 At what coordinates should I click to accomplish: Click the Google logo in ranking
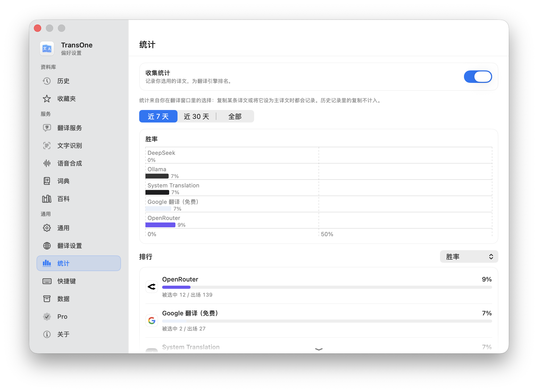(152, 321)
